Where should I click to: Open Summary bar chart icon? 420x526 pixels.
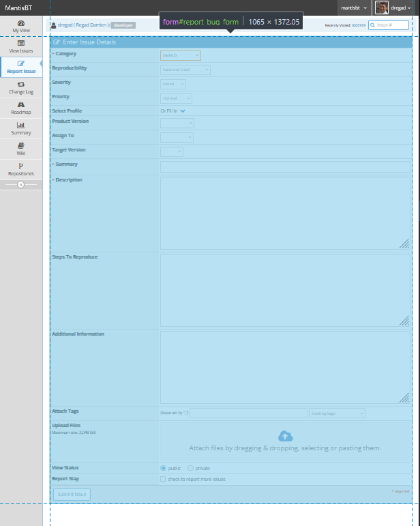click(21, 125)
